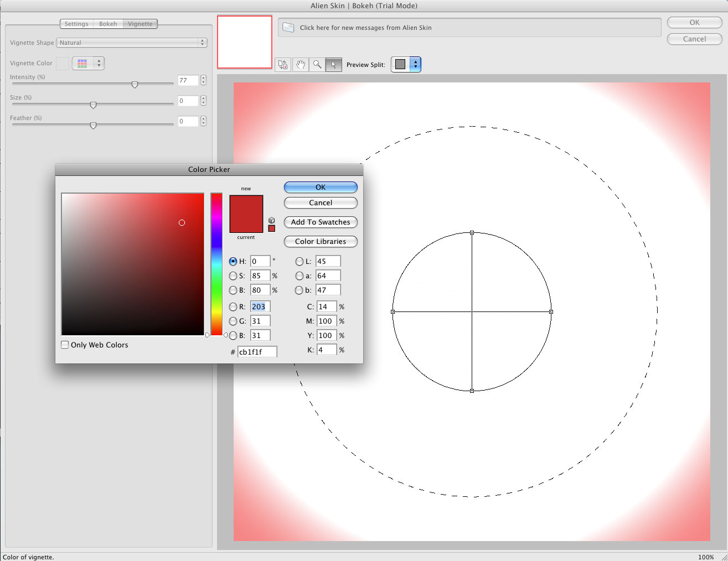
Task: Click the L value field 45
Action: tap(328, 261)
